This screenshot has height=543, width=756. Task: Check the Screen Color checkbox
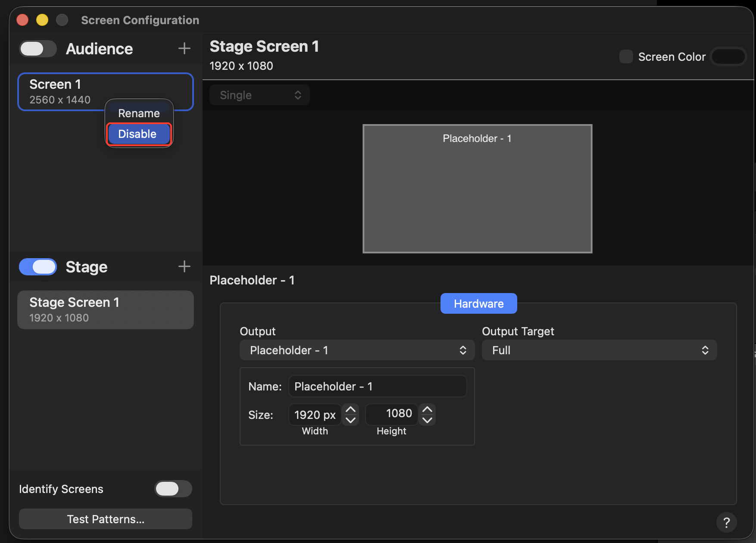[x=626, y=56]
